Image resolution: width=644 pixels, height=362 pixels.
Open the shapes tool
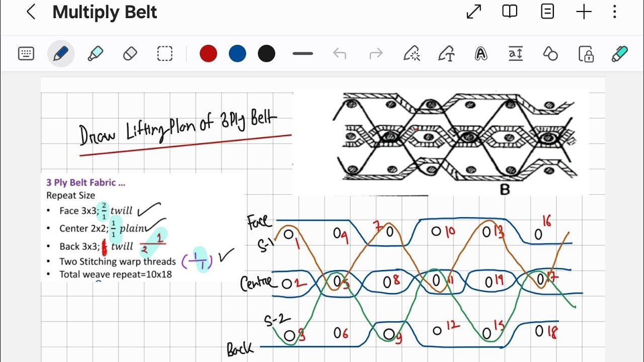(550, 54)
